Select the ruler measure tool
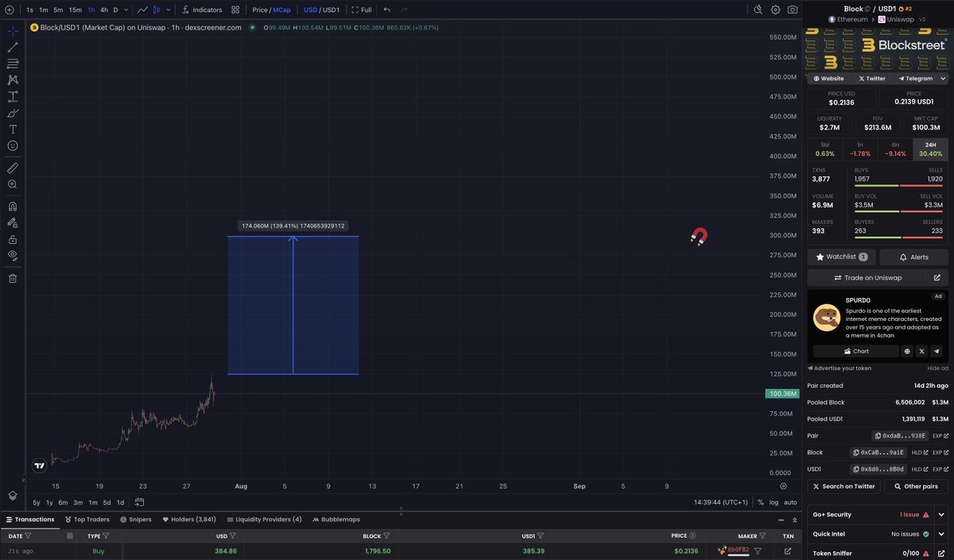 (x=13, y=168)
